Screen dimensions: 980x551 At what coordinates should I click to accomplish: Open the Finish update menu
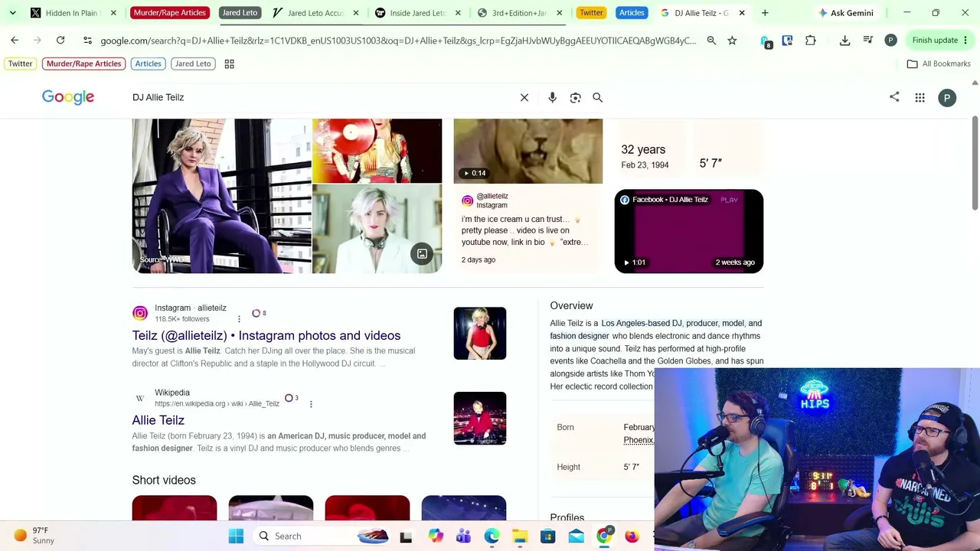pos(940,41)
